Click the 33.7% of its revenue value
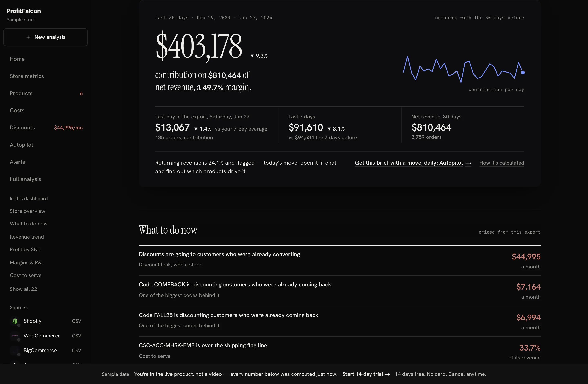Screen dimensions: 588x384 (530, 348)
